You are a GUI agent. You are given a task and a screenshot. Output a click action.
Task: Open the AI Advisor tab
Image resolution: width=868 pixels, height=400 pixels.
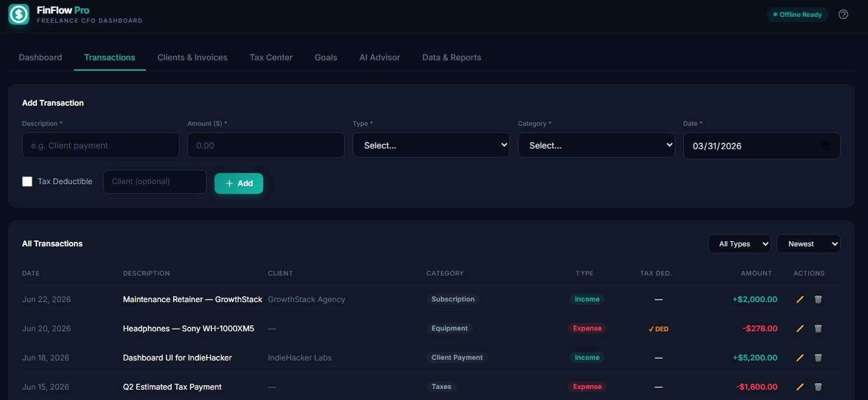(x=379, y=57)
